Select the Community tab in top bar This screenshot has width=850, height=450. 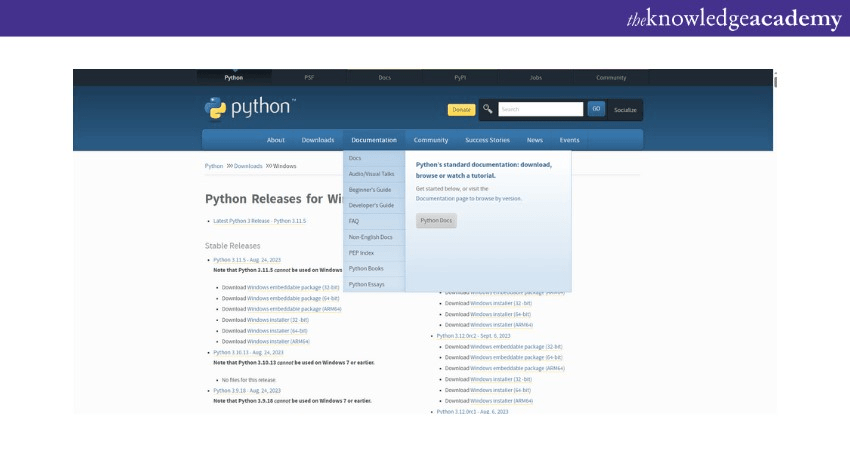(x=611, y=78)
